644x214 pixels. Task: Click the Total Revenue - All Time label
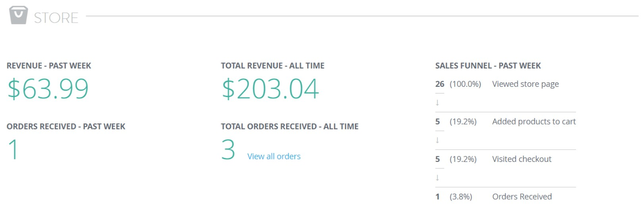click(272, 66)
